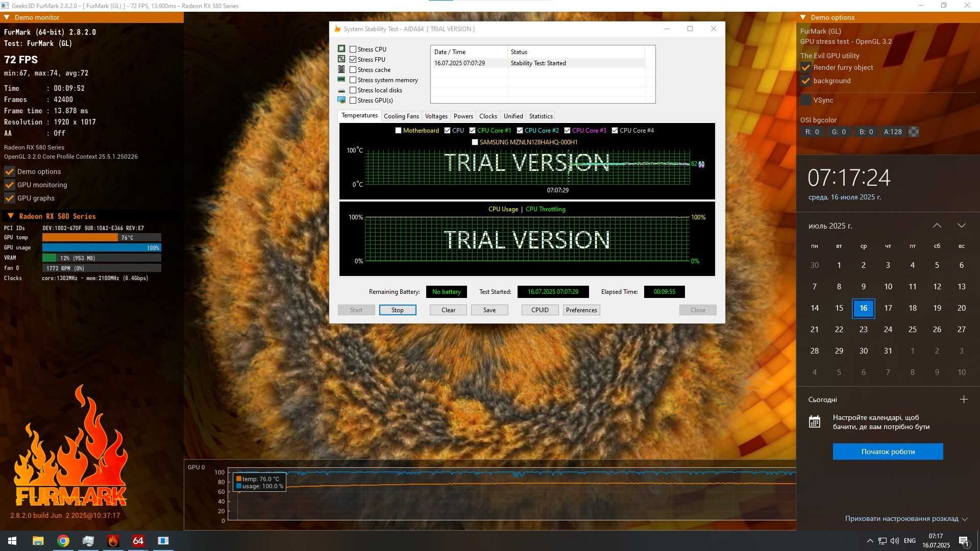Enable Stress local disks checkbox
The width and height of the screenshot is (980, 551).
click(x=353, y=90)
